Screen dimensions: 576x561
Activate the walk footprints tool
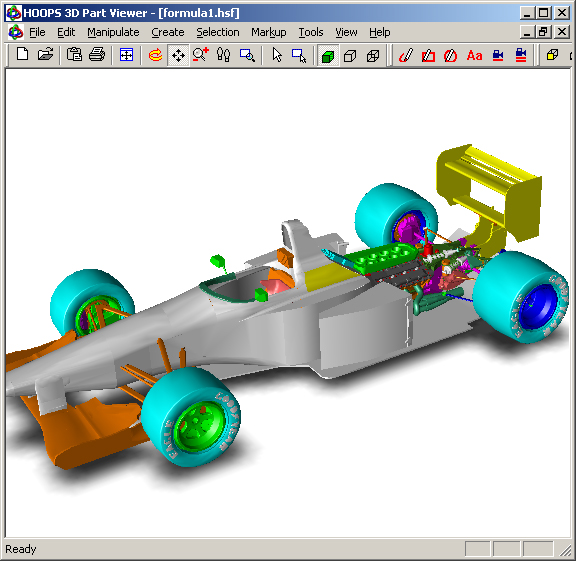coord(223,55)
